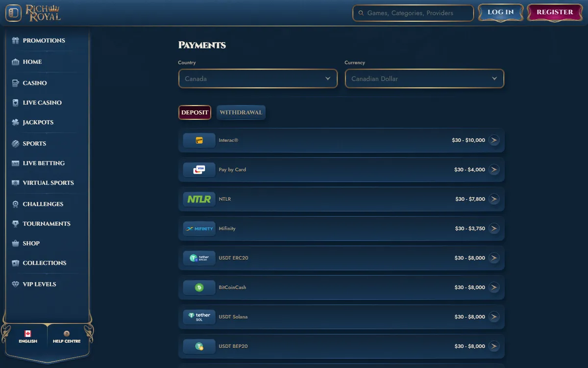Screen dimensions: 588x368
Task: Click the Challenges medal icon
Action: click(15, 204)
